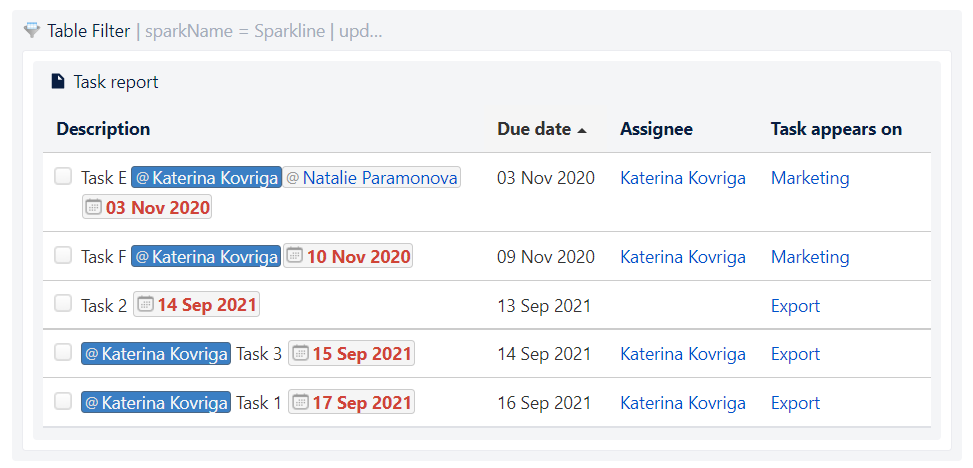Open Task appears on column header
The width and height of the screenshot is (973, 468).
click(836, 129)
